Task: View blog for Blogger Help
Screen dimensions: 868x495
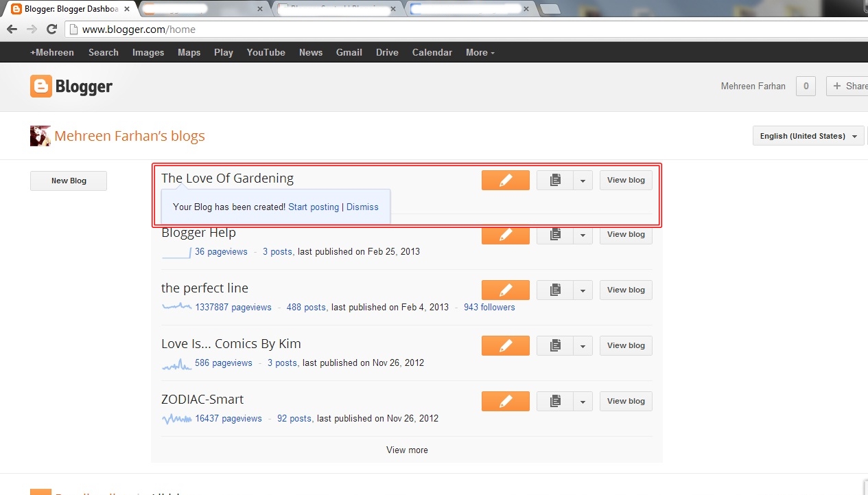Action: [626, 234]
